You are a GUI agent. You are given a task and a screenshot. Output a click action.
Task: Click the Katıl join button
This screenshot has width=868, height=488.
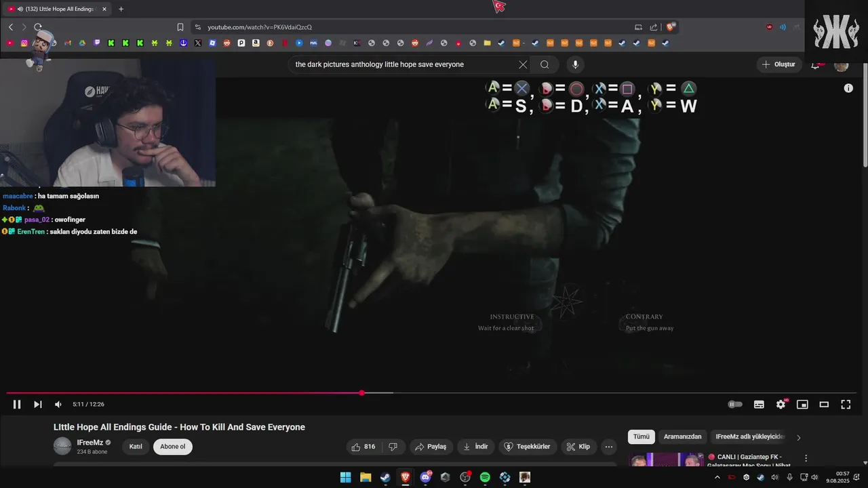click(x=136, y=447)
